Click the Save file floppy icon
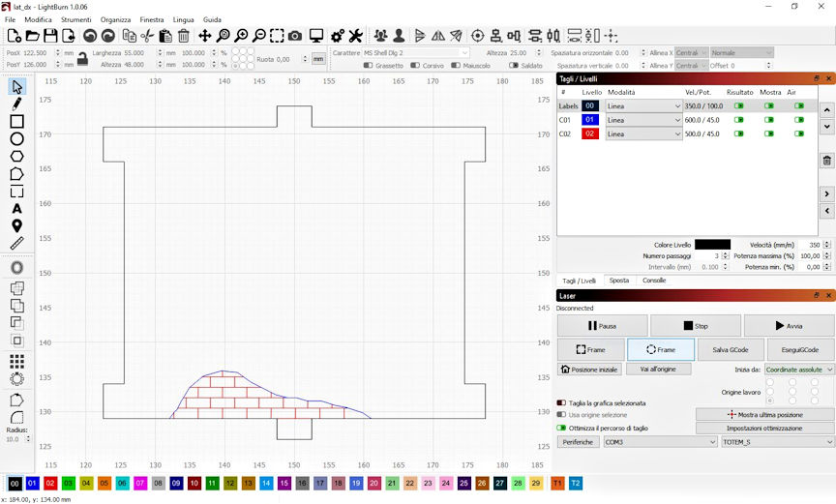 [x=50, y=36]
